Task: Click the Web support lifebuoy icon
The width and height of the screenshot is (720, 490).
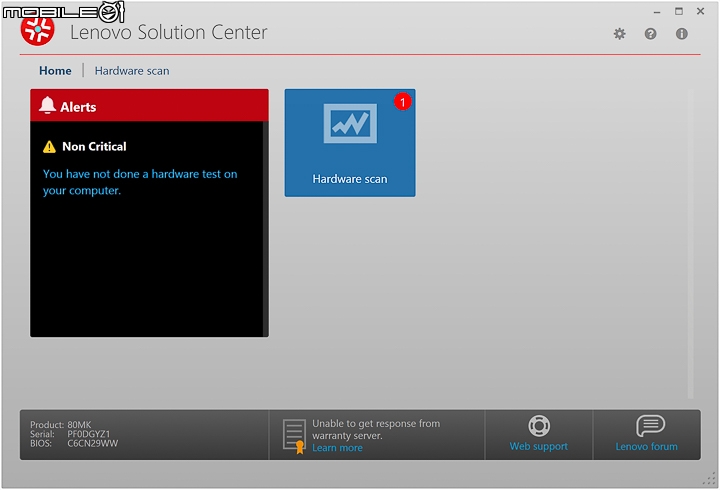Action: pyautogui.click(x=539, y=426)
